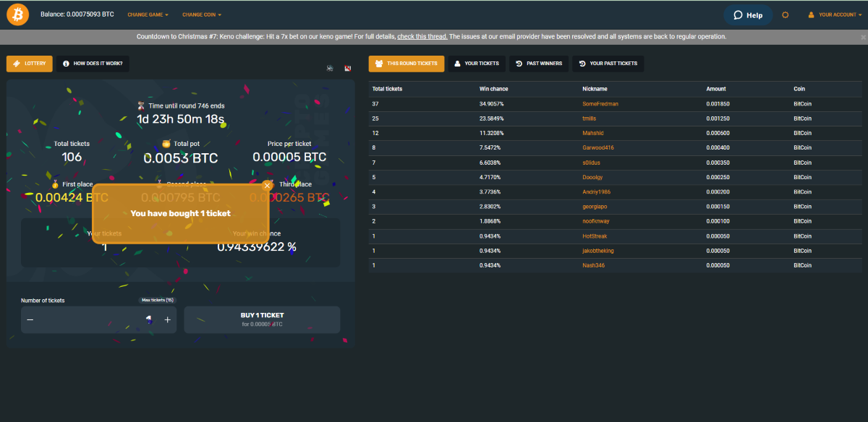868x422 pixels.
Task: Click the red crossed-out icon above the lottery panel
Action: coord(348,68)
